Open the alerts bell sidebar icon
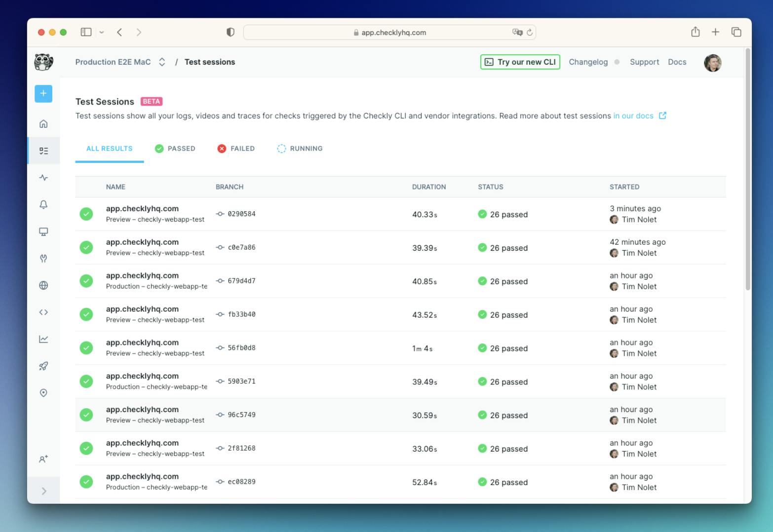The image size is (773, 532). 43,204
